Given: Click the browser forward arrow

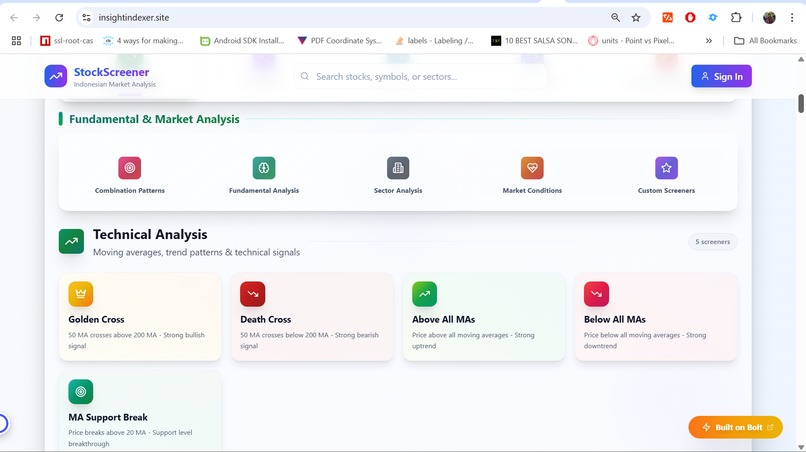Looking at the screenshot, I should pyautogui.click(x=36, y=17).
